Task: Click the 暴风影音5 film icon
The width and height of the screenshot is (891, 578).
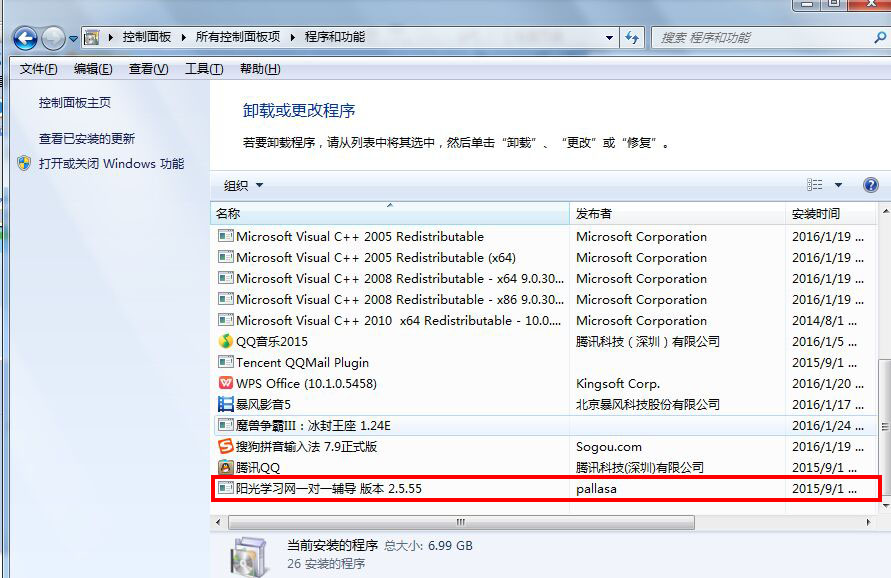Action: pyautogui.click(x=226, y=404)
